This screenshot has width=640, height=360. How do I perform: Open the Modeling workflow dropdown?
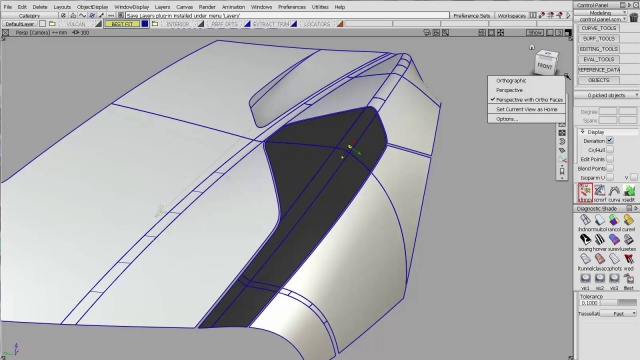pos(600,13)
